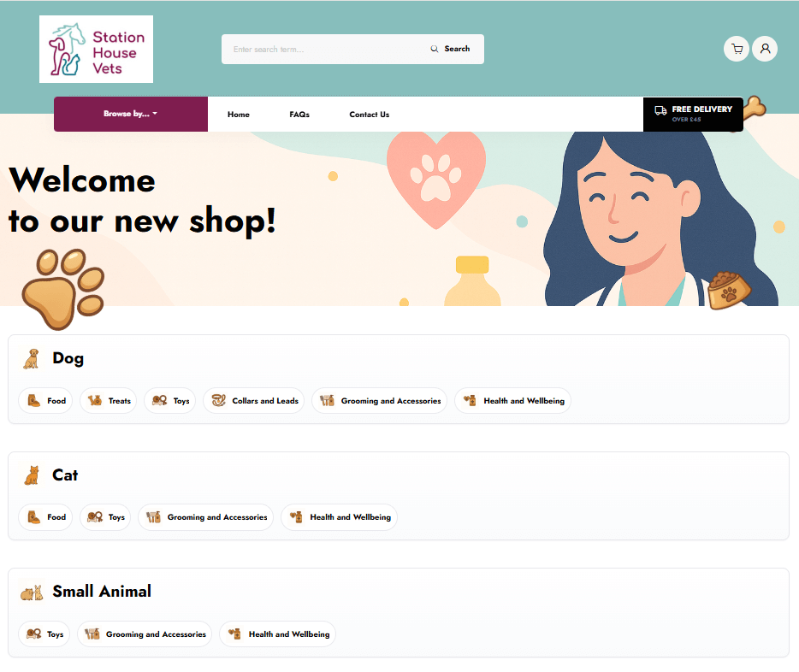Open the Contact Us page
The height and width of the screenshot is (672, 799).
[370, 115]
